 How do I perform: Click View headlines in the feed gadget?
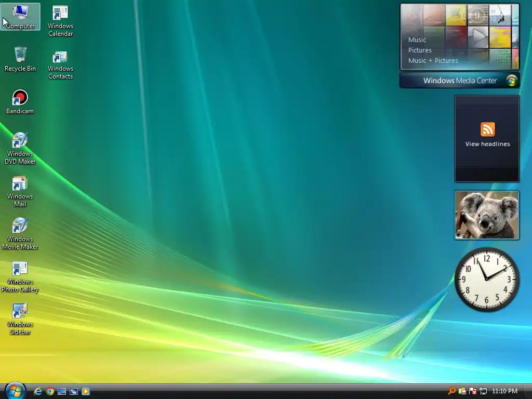coord(487,144)
